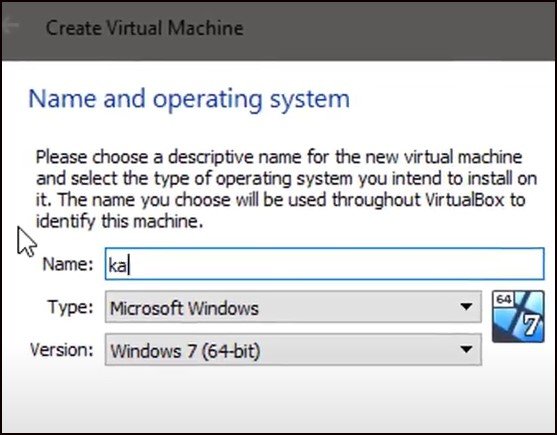Click the Name: label
This screenshot has height=435, width=557.
coord(67,264)
